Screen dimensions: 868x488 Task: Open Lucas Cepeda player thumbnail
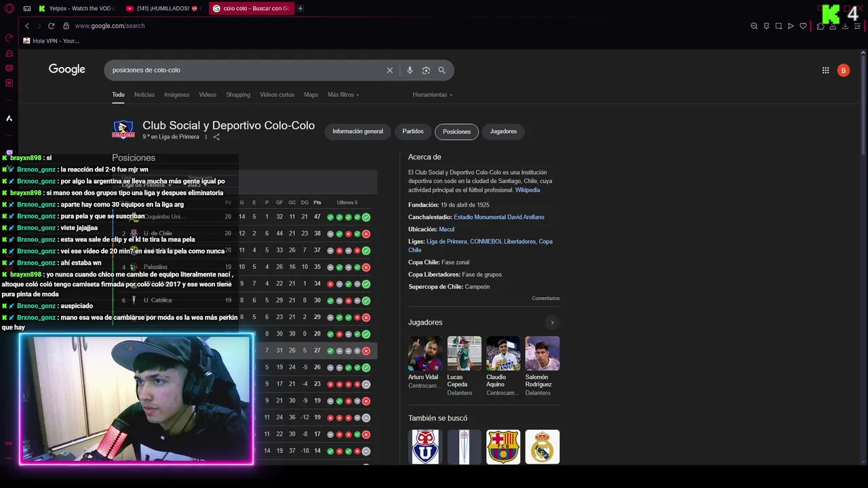pos(464,354)
